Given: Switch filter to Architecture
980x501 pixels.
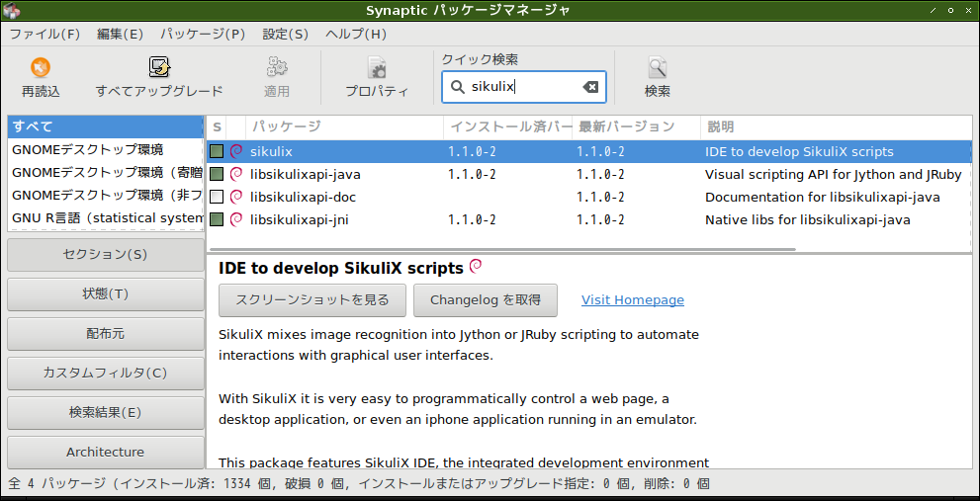Looking at the screenshot, I should coord(106,453).
